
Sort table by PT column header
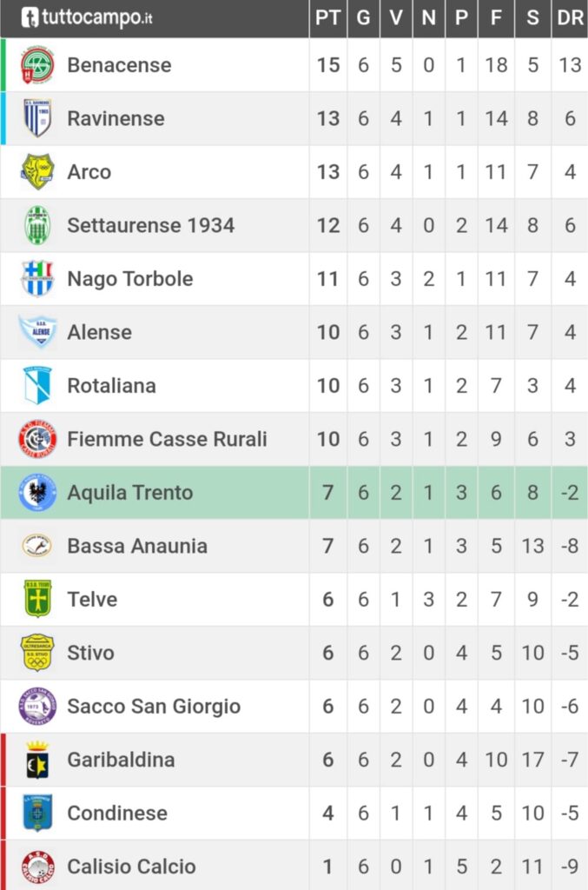click(x=327, y=18)
